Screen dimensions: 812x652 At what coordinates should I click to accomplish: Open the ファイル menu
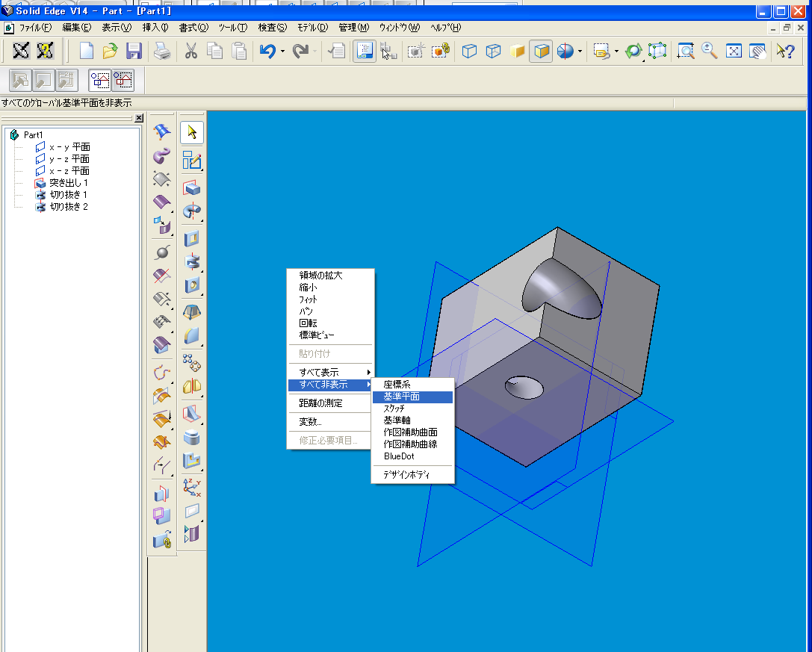coord(35,28)
